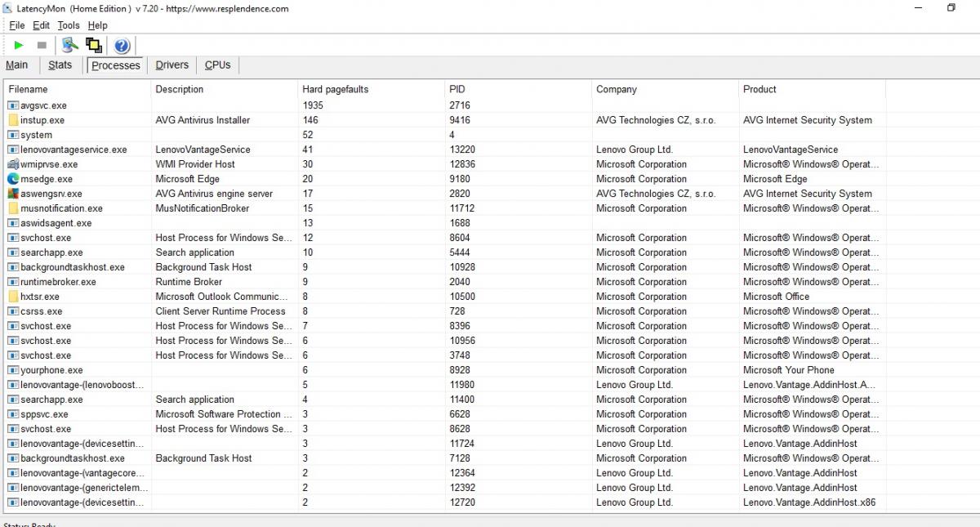Screen dimensions: 980x527
Task: Click the yellow overlapping windows toolbar icon
Action: 94,45
